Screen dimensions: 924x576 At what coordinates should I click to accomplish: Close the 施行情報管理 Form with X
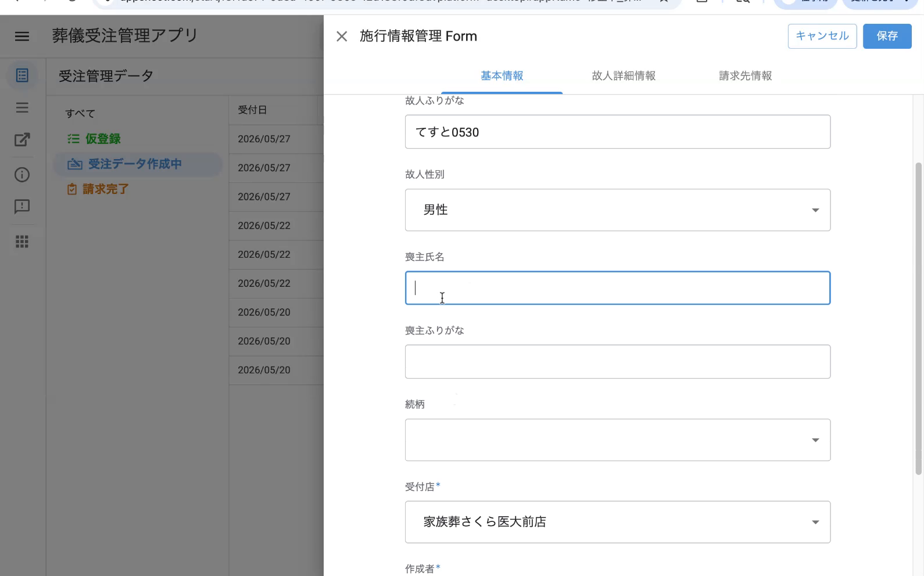pyautogui.click(x=342, y=37)
